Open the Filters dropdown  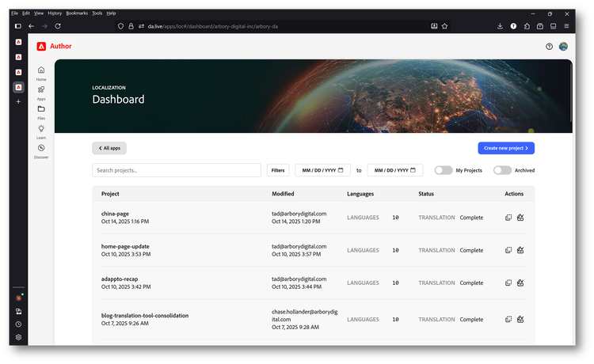point(278,170)
